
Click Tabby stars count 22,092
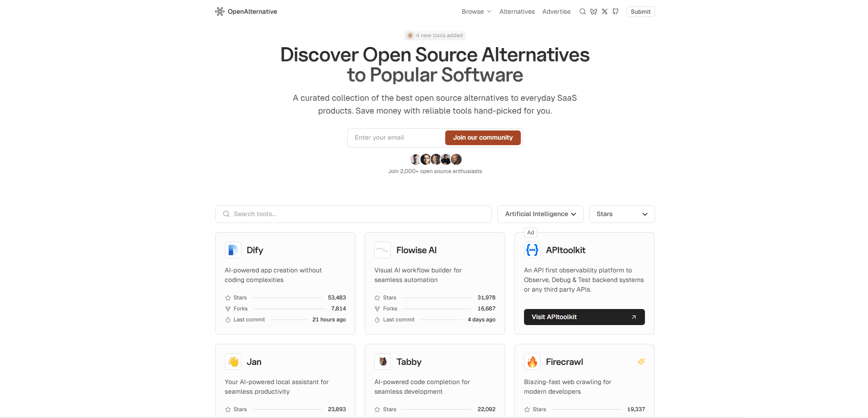point(486,409)
